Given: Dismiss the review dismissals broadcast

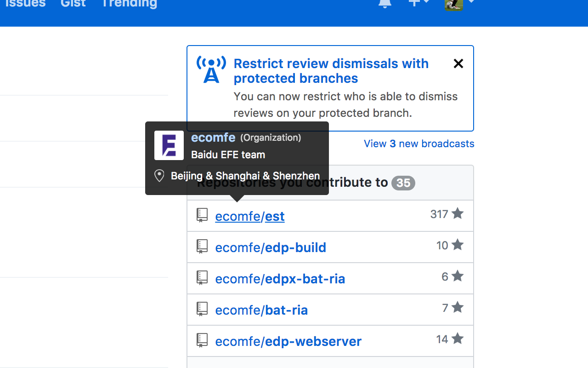Looking at the screenshot, I should tap(458, 63).
